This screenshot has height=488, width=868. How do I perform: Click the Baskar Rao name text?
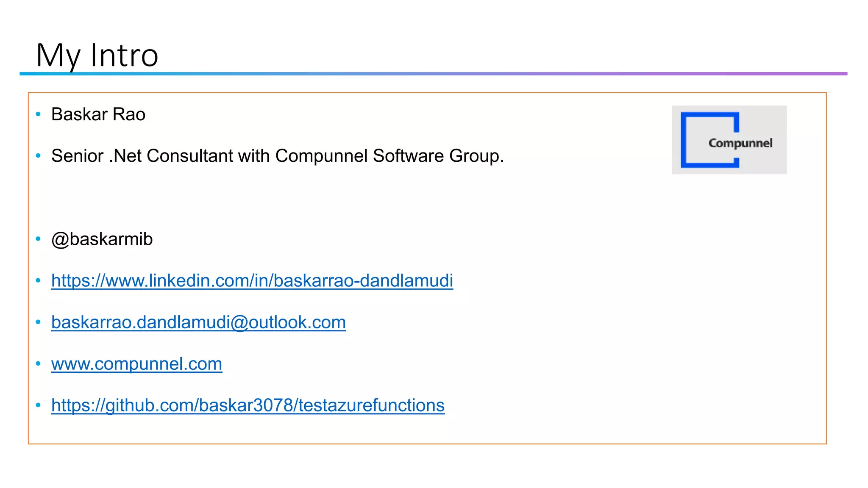[98, 114]
